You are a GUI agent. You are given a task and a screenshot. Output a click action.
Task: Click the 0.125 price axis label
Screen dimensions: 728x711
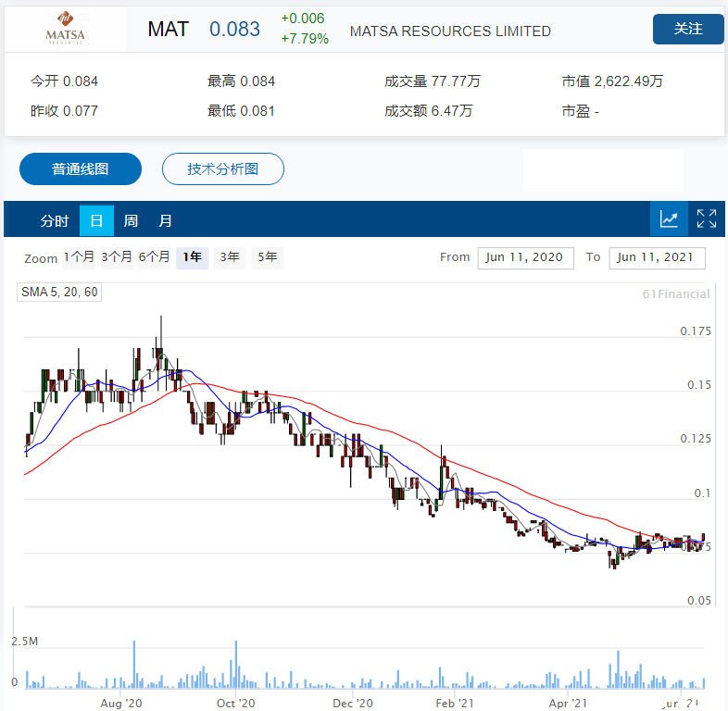(x=696, y=439)
